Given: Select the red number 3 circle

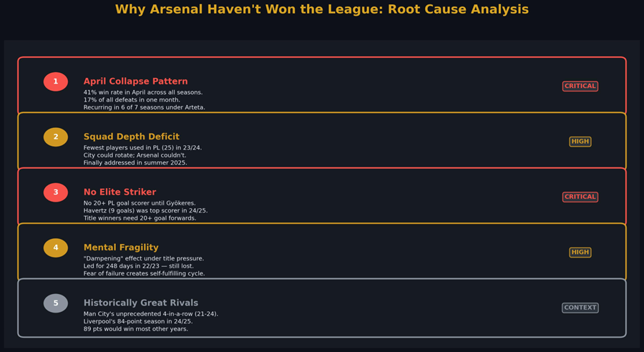Looking at the screenshot, I should (x=56, y=192).
